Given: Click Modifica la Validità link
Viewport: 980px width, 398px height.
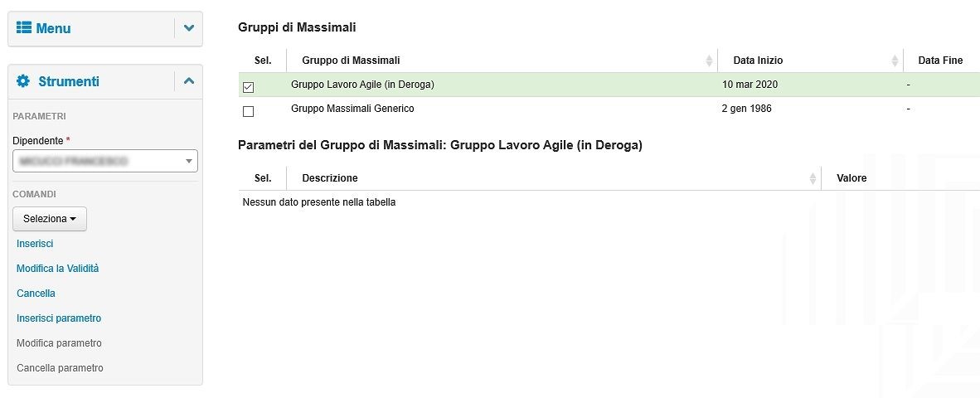Looking at the screenshot, I should (x=57, y=269).
